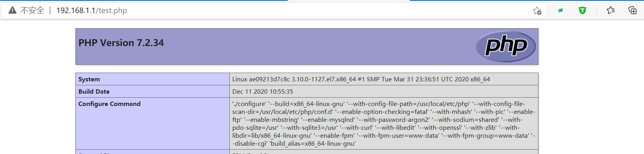The height and width of the screenshot is (154, 644).
Task: Add this page to favorites
Action: pos(537,11)
